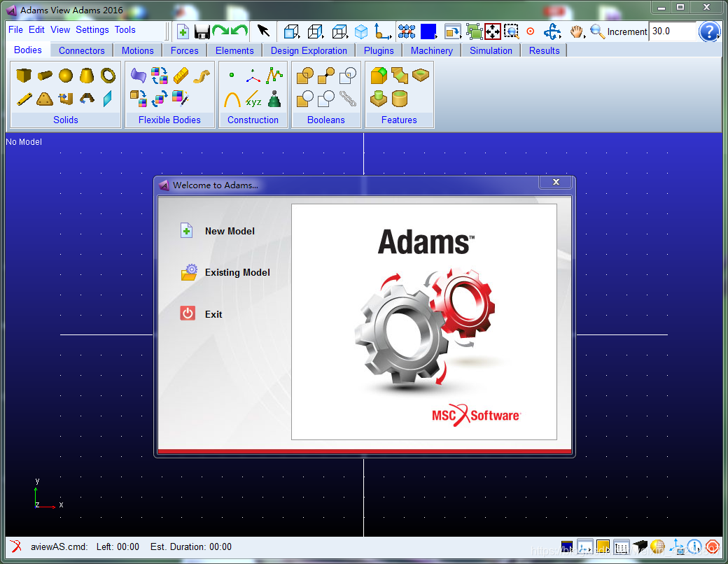Screen dimensions: 728x564
Task: Select the Sphere solid tool
Action: [66, 75]
